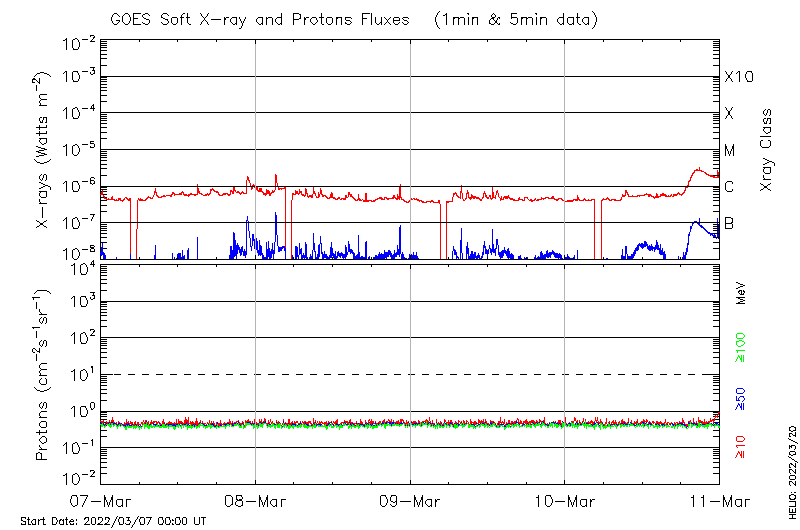Click the C flare class label
Image resolution: width=800 pixels, height=530 pixels.
point(729,187)
